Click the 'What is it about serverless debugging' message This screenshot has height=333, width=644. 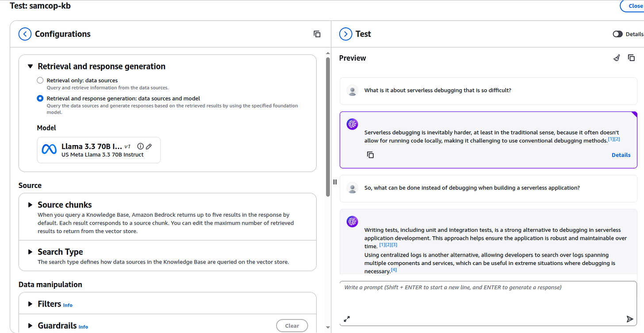pyautogui.click(x=488, y=91)
